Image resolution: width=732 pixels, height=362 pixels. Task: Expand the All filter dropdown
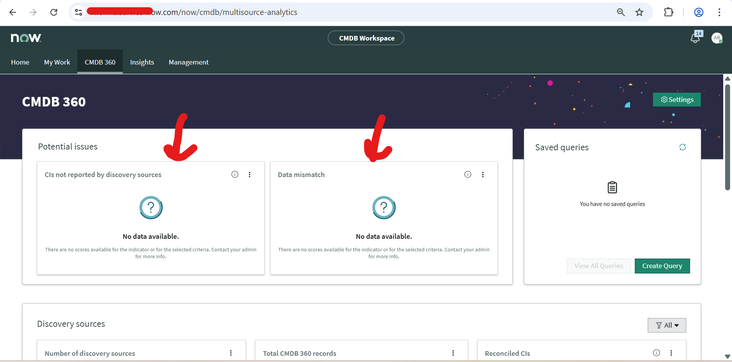coord(667,325)
